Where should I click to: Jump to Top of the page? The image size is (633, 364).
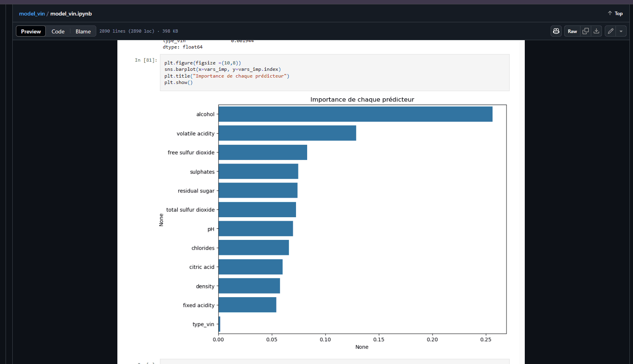[x=615, y=14]
